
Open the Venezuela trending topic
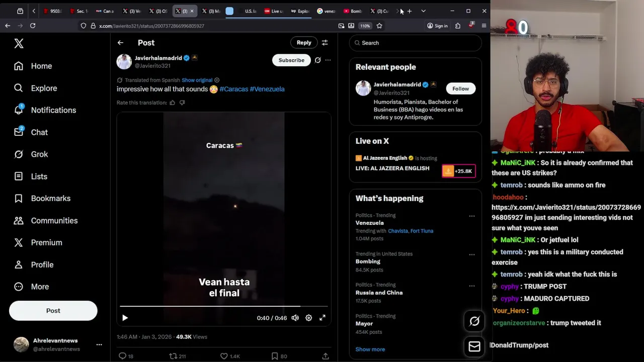pyautogui.click(x=369, y=223)
